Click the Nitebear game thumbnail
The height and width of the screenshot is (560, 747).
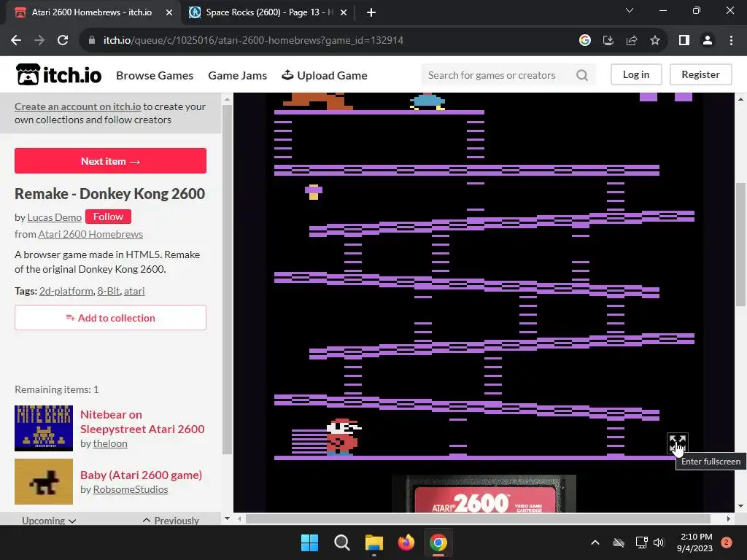44,428
